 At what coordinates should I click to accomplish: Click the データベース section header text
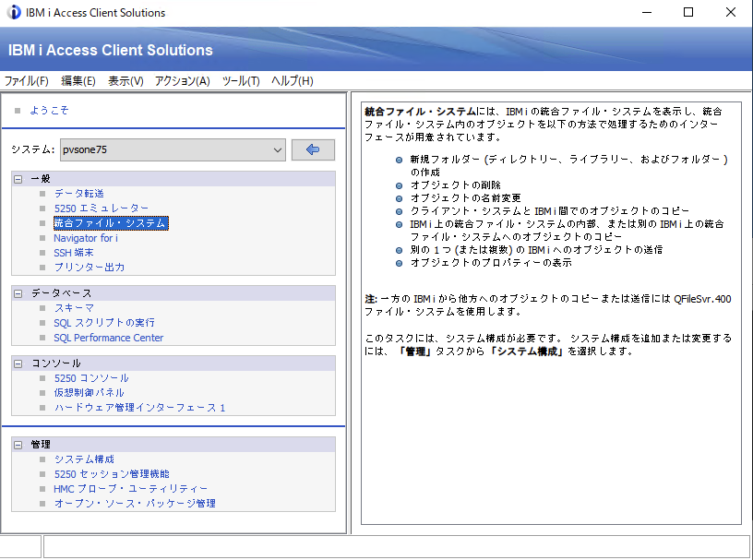pos(61,293)
